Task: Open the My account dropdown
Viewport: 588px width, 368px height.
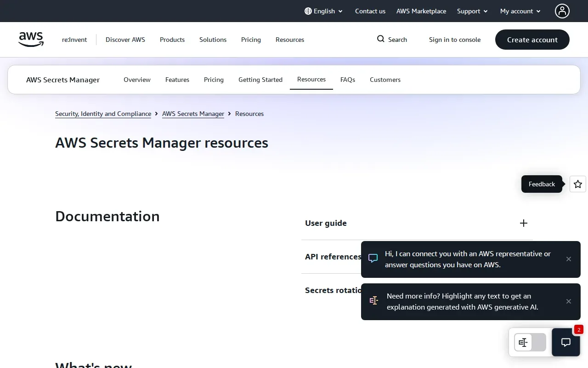Action: [520, 11]
